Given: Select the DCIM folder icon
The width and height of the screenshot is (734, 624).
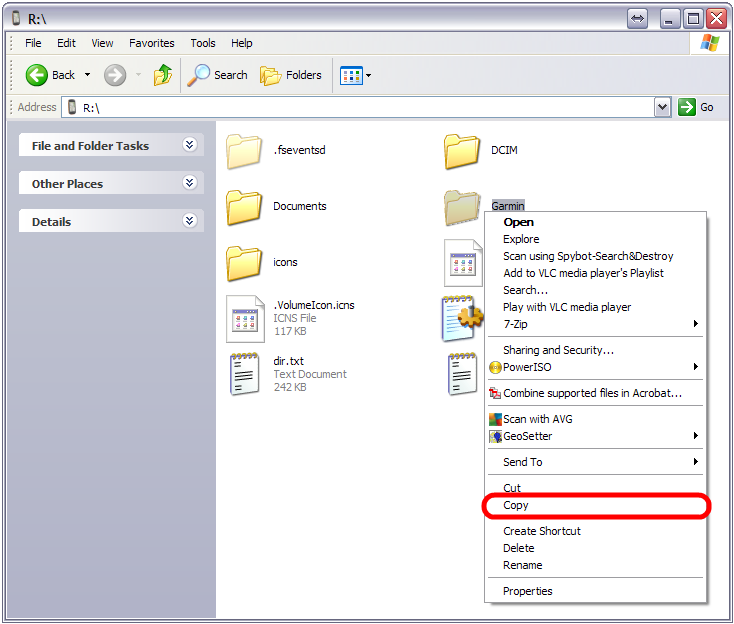Looking at the screenshot, I should click(463, 151).
